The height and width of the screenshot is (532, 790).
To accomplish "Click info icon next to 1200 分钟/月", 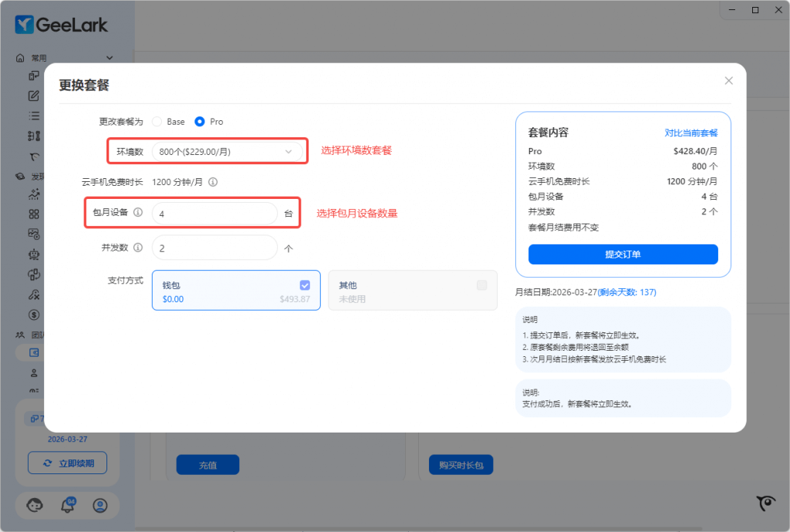I will [x=213, y=183].
